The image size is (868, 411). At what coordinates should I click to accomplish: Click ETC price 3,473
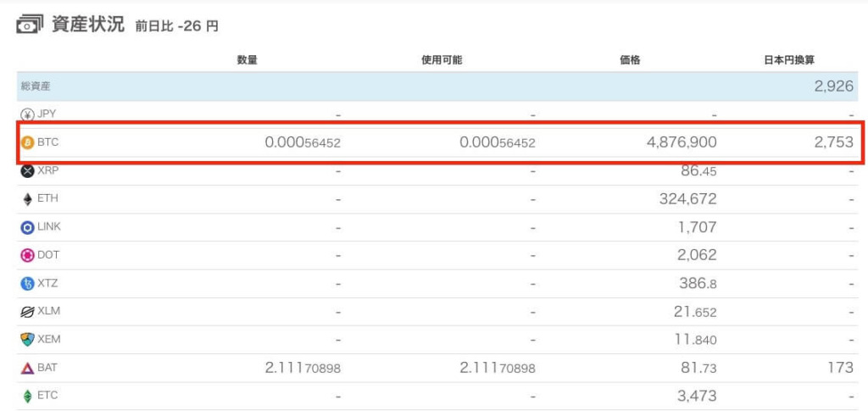pos(697,396)
